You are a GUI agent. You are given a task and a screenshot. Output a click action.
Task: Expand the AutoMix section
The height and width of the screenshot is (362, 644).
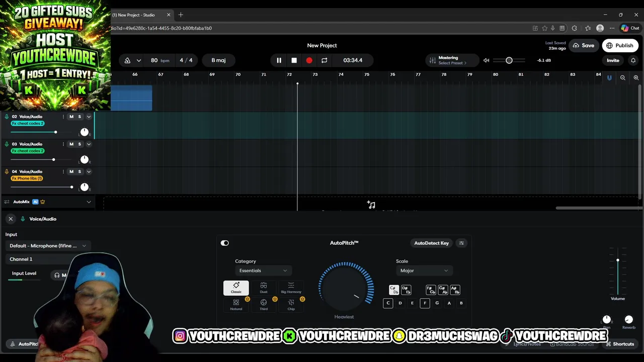pyautogui.click(x=89, y=202)
